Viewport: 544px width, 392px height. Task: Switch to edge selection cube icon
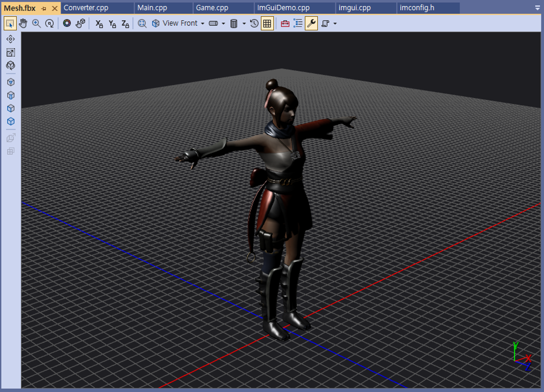(11, 95)
